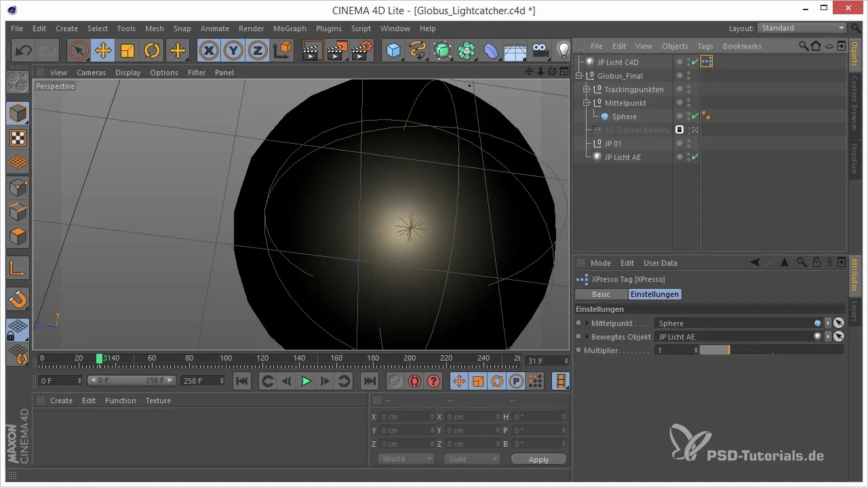The width and height of the screenshot is (868, 488).
Task: Open the deformer objects icon
Action: pos(491,50)
